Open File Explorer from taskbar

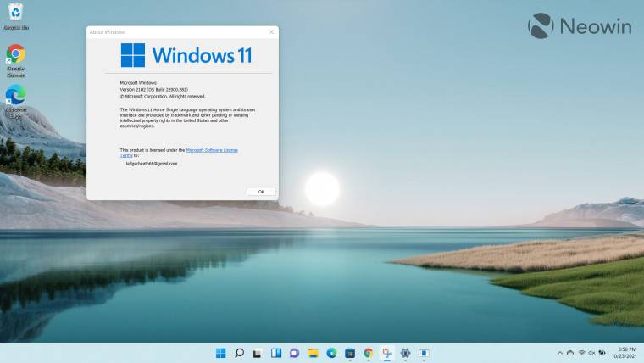coord(314,353)
